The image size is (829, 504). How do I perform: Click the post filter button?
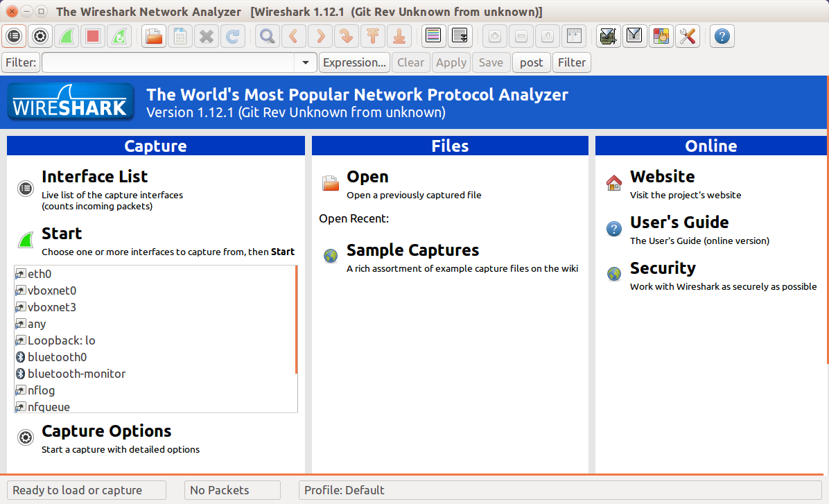tap(531, 62)
